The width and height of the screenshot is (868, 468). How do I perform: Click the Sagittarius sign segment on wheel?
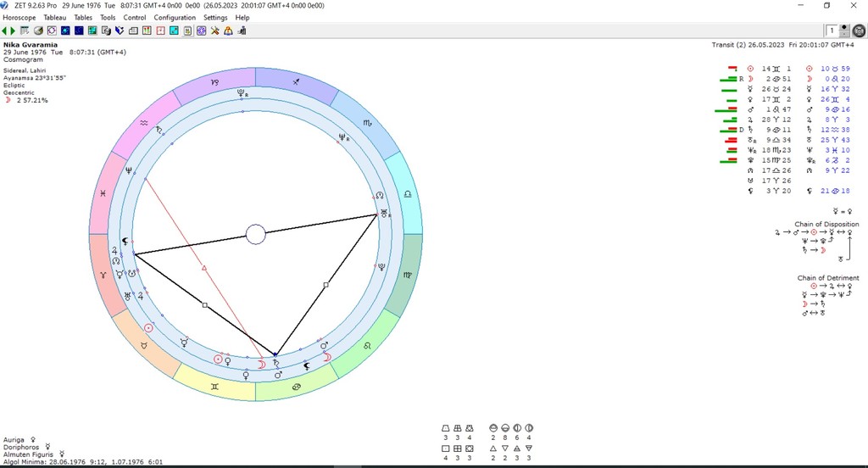tap(296, 82)
